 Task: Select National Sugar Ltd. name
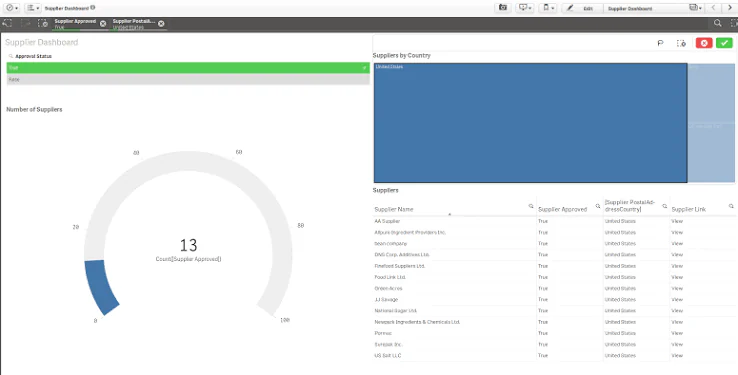pos(395,311)
